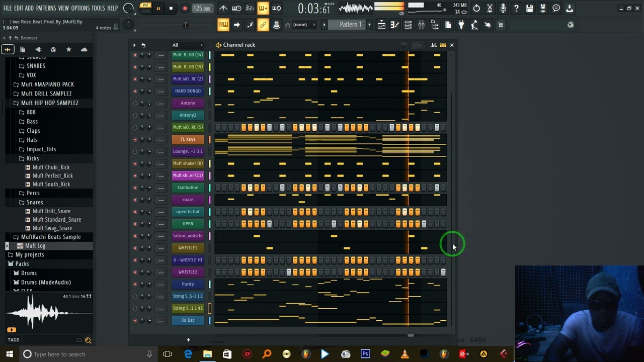Add a new channel with plus button
Screen dimensions: 644x362
[188, 340]
